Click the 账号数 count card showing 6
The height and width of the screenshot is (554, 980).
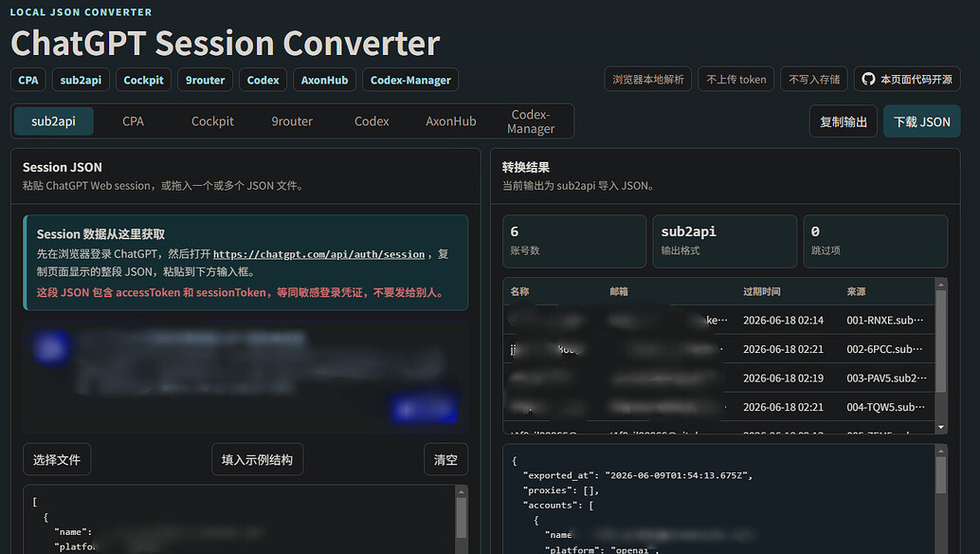pyautogui.click(x=574, y=241)
